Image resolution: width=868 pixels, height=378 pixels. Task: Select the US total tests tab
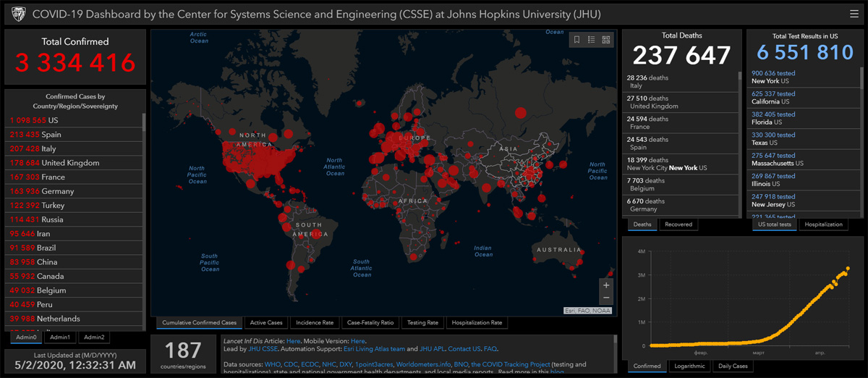click(x=775, y=224)
